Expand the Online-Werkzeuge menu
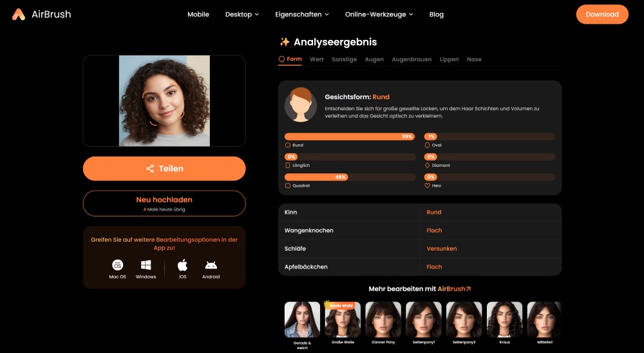This screenshot has height=353, width=644. (379, 14)
